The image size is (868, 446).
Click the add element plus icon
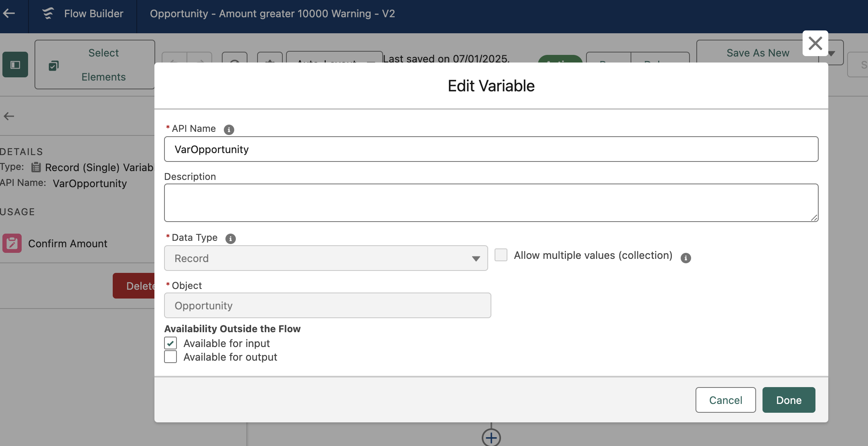[x=491, y=438]
